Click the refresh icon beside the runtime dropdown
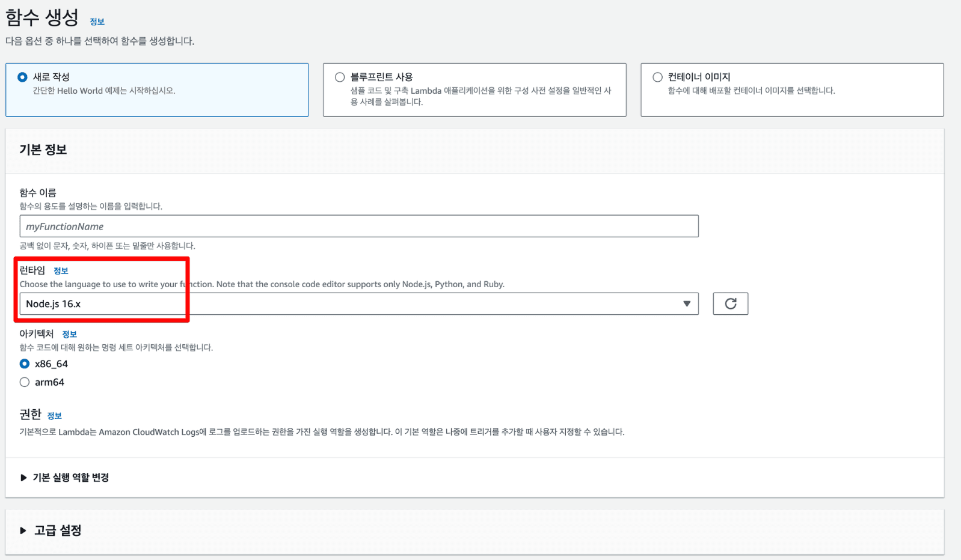 730,304
